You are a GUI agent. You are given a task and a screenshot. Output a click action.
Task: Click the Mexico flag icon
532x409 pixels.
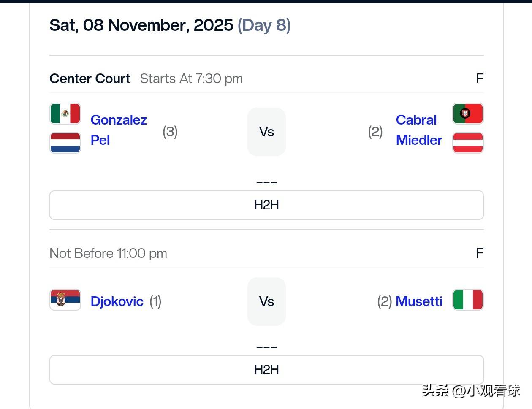coord(65,114)
